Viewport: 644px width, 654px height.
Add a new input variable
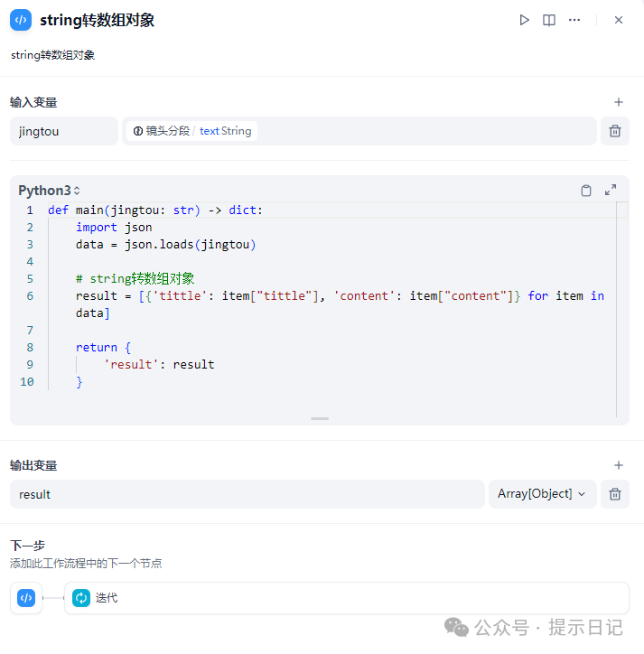[619, 102]
